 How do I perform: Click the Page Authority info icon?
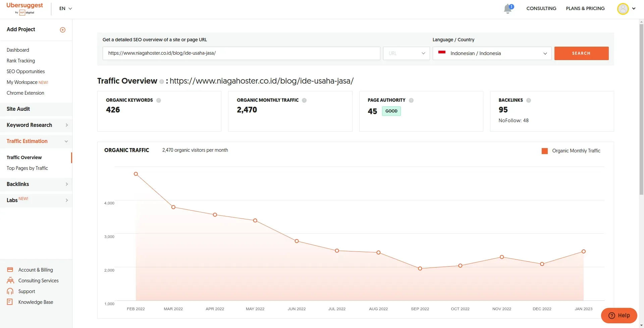coord(411,100)
